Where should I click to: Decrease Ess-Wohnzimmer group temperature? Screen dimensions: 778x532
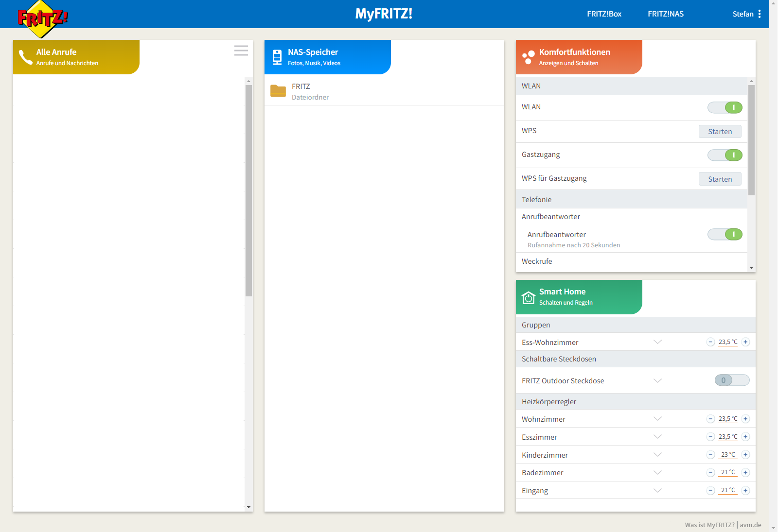coord(711,342)
